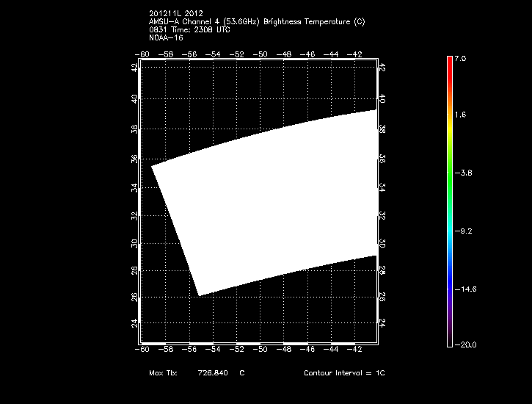Select the 24 latitude label on right axis
532x404 pixels.
coord(382,323)
